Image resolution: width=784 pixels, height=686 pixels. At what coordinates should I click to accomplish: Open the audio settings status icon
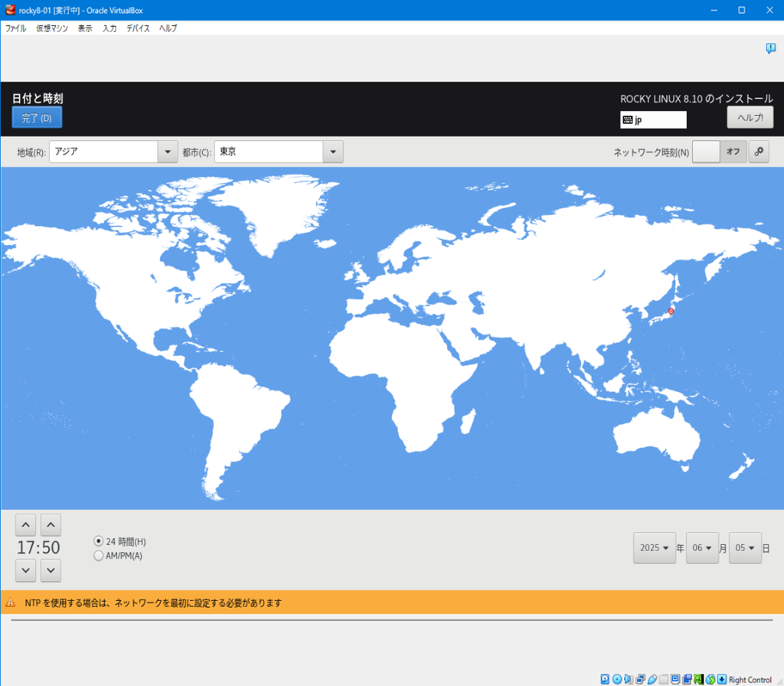[x=629, y=679]
